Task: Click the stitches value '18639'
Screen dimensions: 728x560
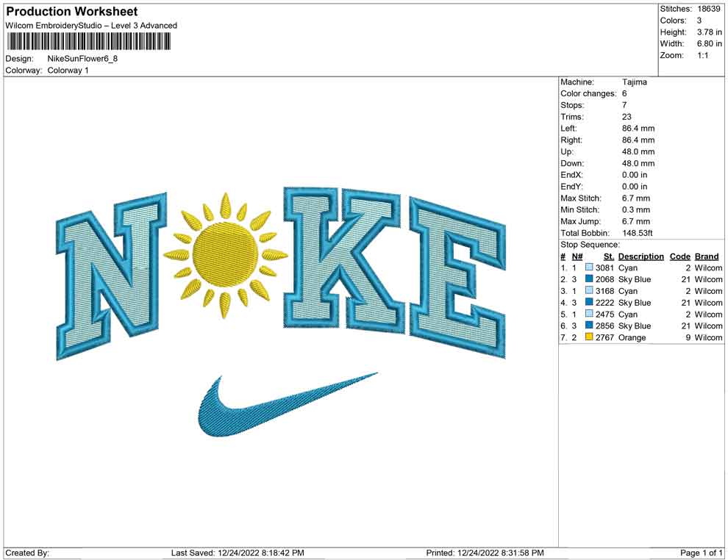Action: 708,9
